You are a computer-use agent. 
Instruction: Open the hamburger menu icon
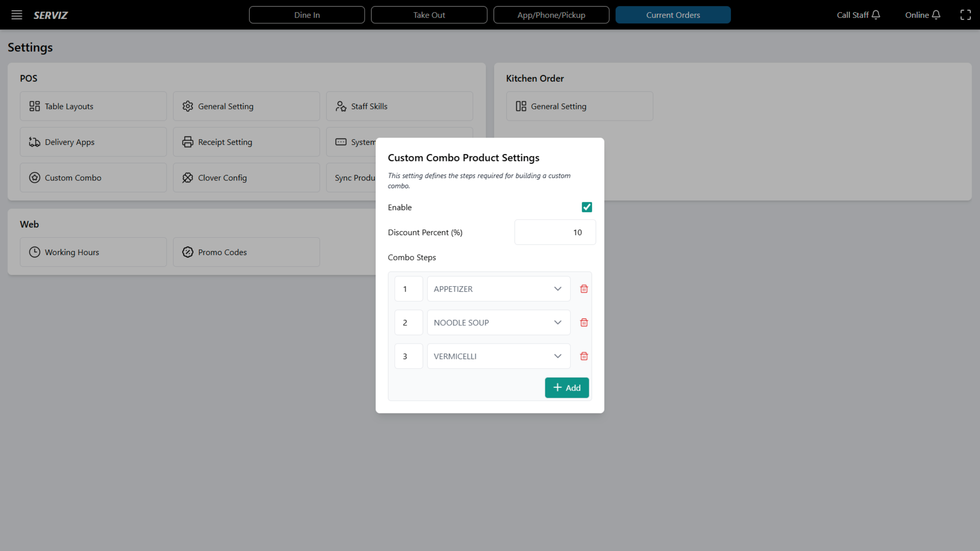pyautogui.click(x=17, y=15)
